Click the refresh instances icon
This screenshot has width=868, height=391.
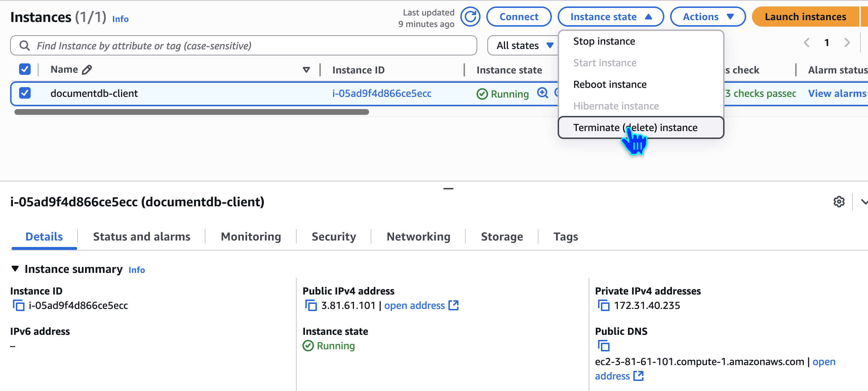[x=470, y=17]
